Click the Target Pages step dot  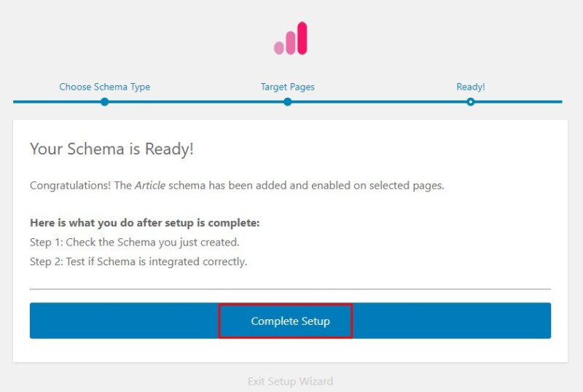288,102
